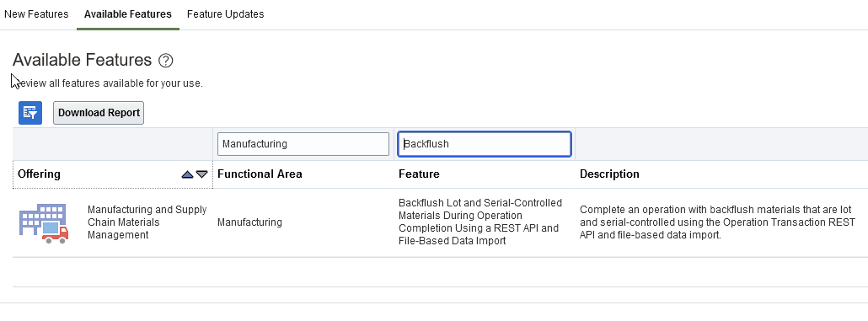
Task: Select the Available Features tab
Action: (128, 13)
